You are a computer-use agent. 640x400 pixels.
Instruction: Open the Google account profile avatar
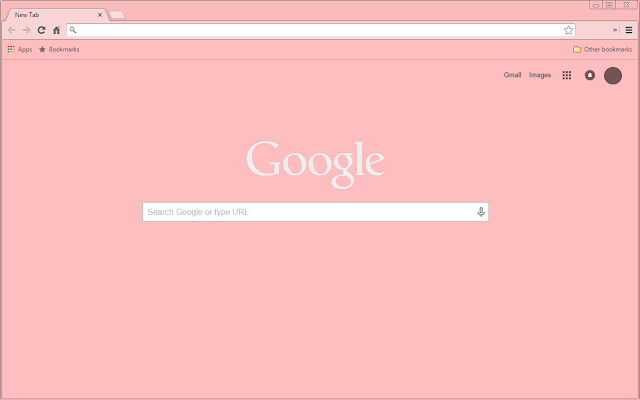tap(613, 75)
